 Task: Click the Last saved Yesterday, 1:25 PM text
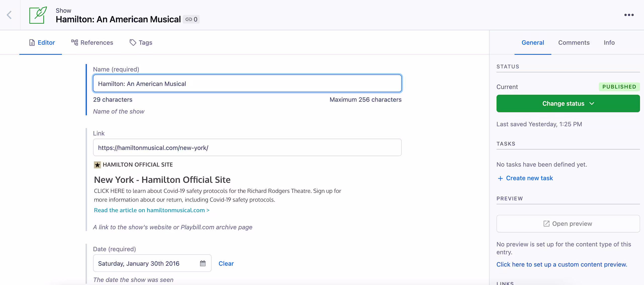click(539, 124)
